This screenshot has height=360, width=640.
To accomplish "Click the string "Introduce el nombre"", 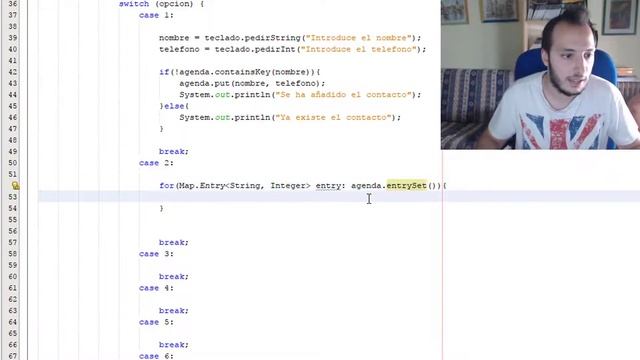I will [x=358, y=38].
